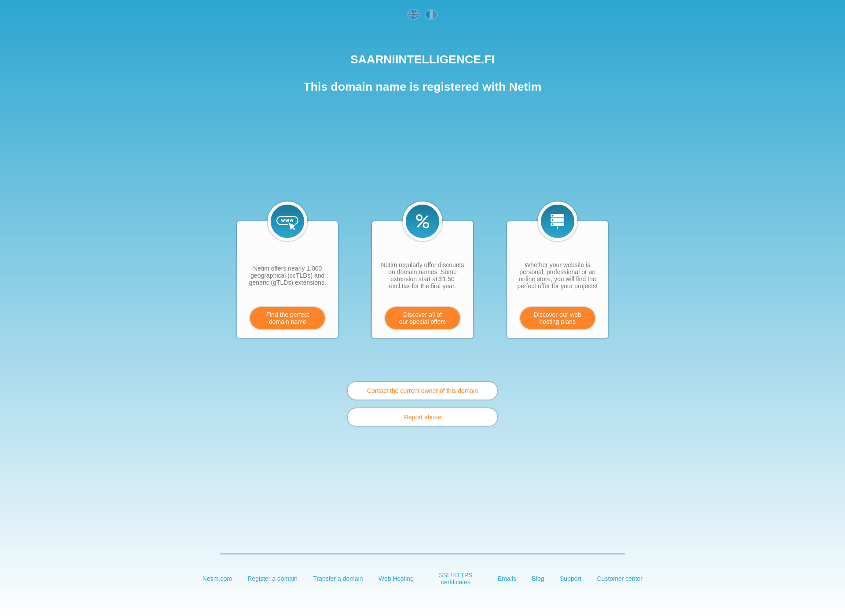Click the SAARNIINTELLIGENCE.FI domain title

[x=422, y=60]
